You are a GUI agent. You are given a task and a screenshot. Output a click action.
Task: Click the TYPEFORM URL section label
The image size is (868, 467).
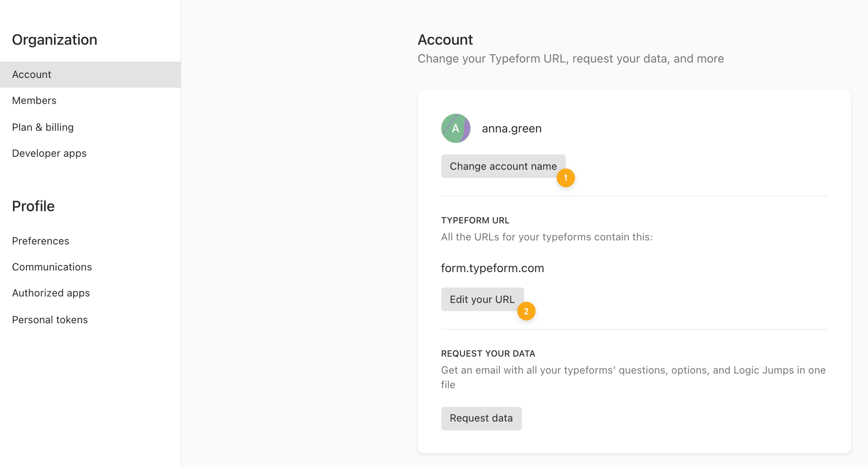pos(475,220)
